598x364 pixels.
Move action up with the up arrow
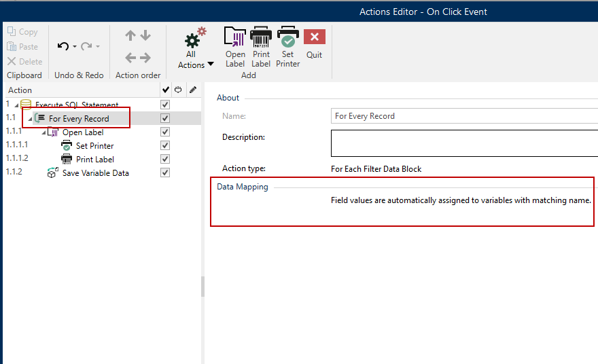pyautogui.click(x=130, y=36)
